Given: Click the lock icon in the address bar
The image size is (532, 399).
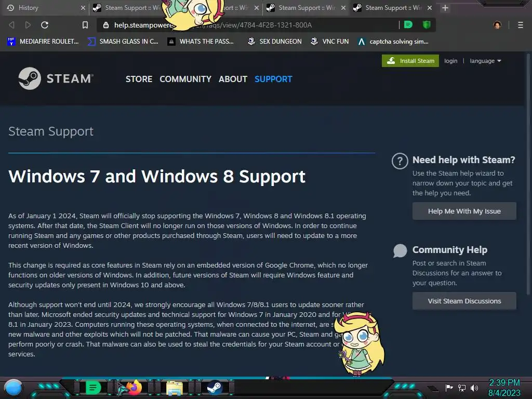Looking at the screenshot, I should tap(106, 25).
